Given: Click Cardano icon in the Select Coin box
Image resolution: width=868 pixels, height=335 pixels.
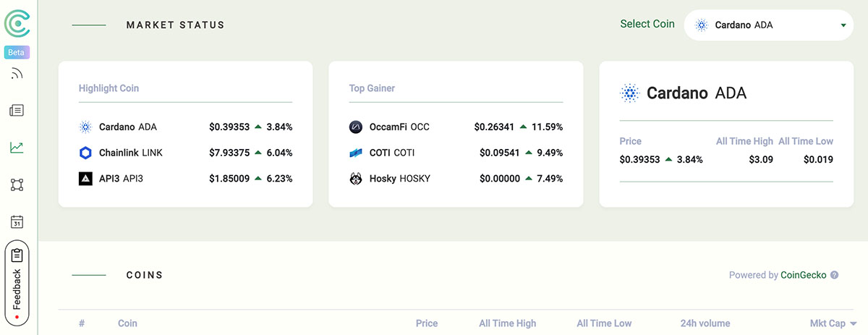Looking at the screenshot, I should coord(701,25).
